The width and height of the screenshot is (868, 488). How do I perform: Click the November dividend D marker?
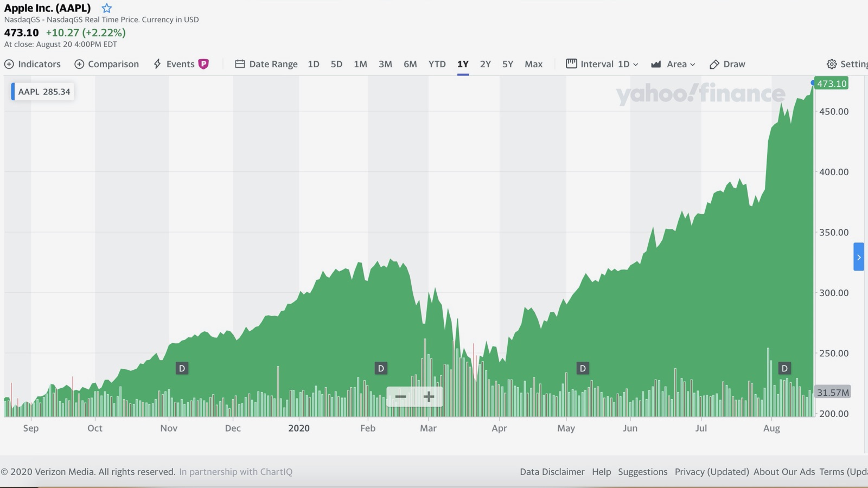(x=182, y=369)
